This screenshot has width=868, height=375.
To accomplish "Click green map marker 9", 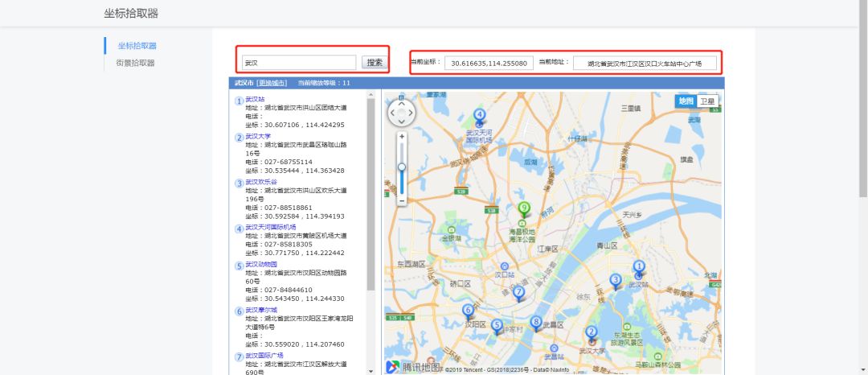I will pos(524,209).
